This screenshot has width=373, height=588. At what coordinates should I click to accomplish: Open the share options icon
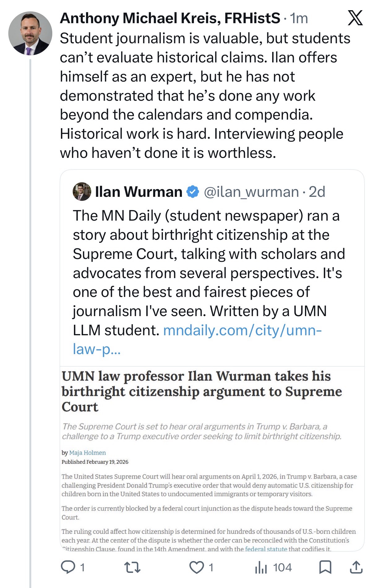coord(356,567)
